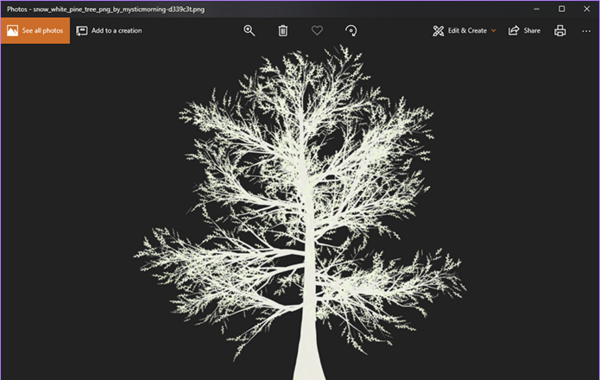Close the Photos window

587,9
